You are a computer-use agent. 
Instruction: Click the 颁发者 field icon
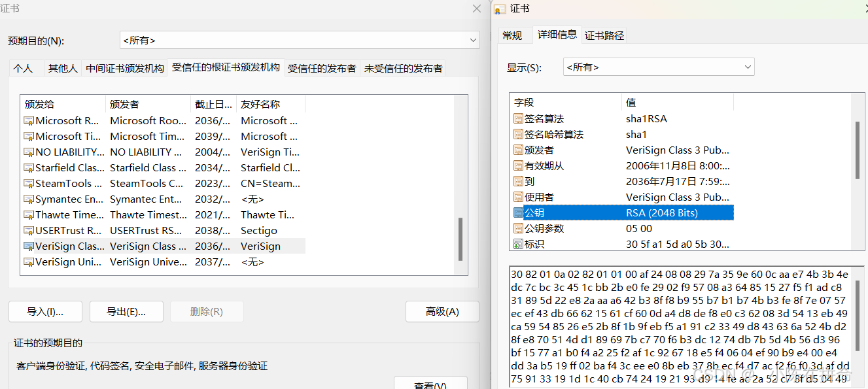point(518,150)
